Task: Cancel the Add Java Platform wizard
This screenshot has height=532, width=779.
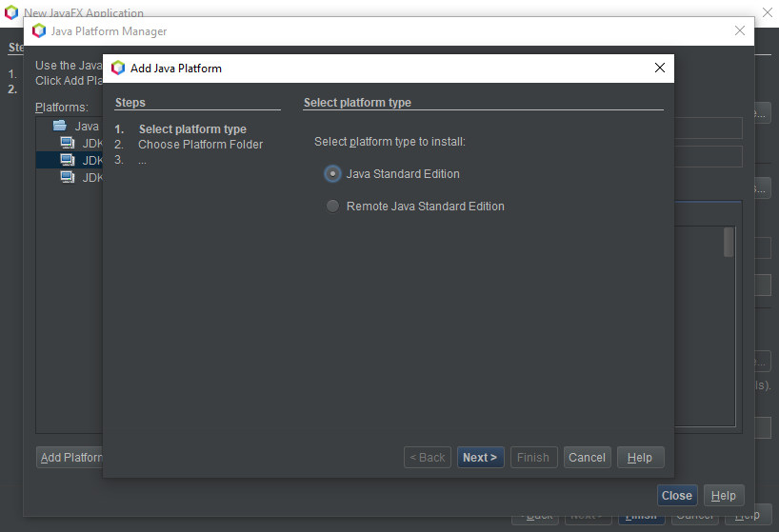Action: click(x=587, y=458)
